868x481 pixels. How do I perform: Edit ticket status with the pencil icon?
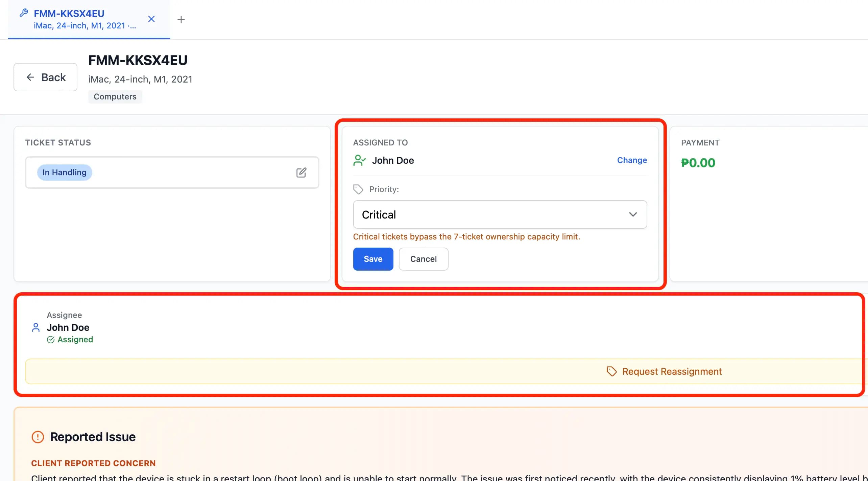pyautogui.click(x=301, y=173)
